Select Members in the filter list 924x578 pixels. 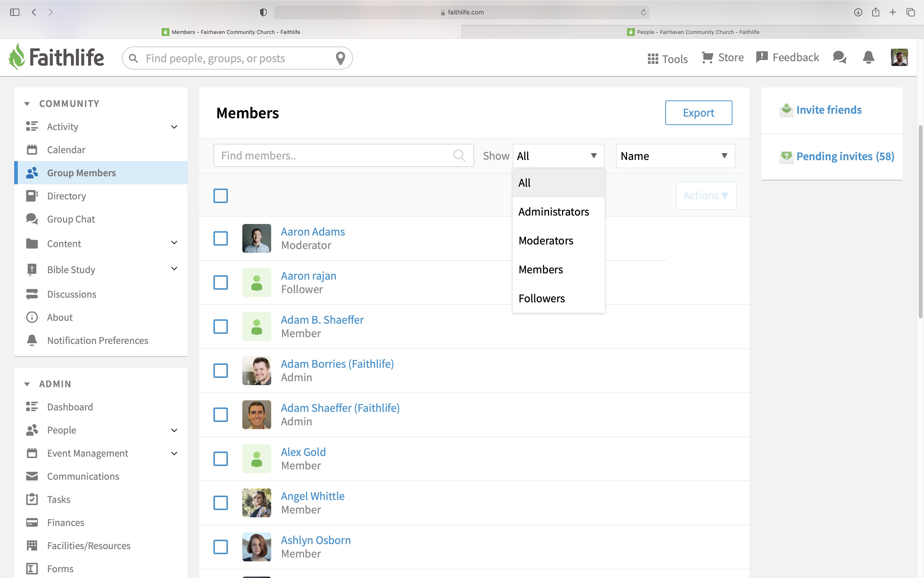coord(558,269)
